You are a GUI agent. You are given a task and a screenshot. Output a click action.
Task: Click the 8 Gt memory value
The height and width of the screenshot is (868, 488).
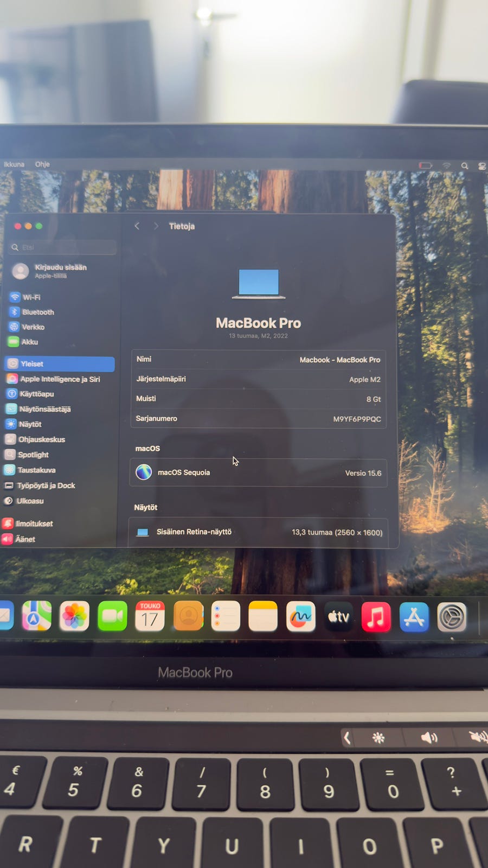tap(374, 399)
